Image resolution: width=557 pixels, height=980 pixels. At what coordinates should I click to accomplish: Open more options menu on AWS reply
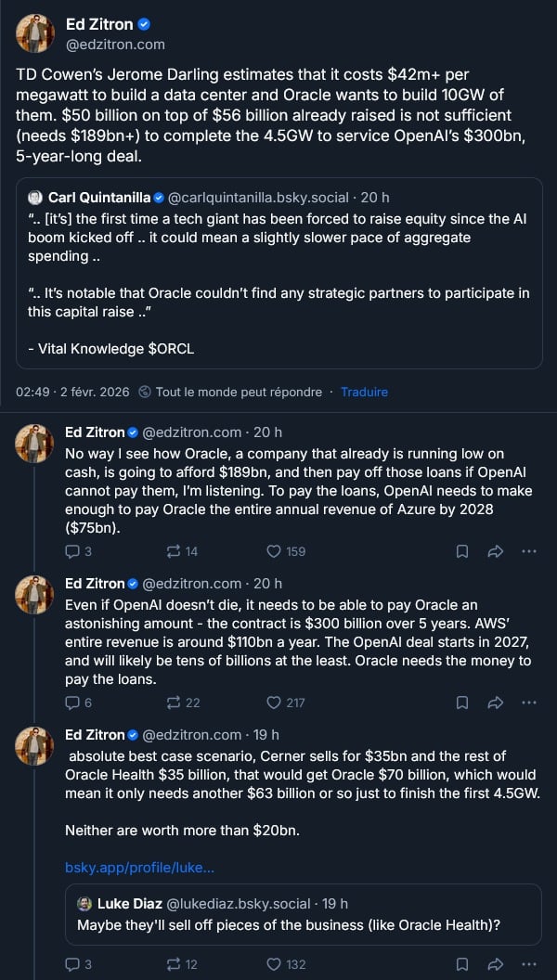pyautogui.click(x=529, y=703)
